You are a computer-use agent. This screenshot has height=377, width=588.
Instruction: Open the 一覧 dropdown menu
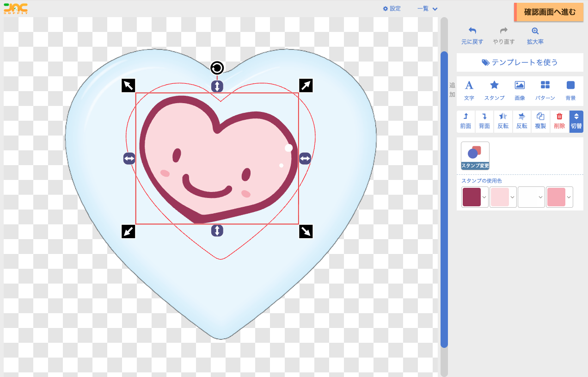pyautogui.click(x=427, y=9)
